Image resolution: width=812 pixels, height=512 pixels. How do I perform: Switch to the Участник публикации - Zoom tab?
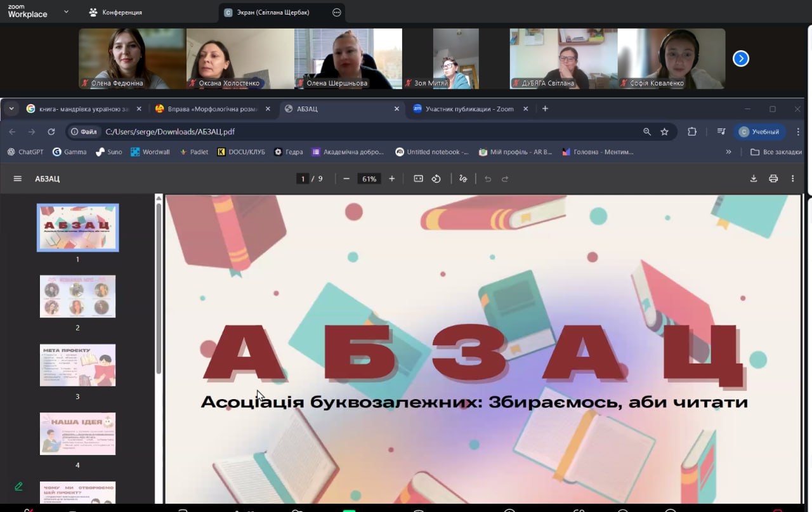[469, 109]
